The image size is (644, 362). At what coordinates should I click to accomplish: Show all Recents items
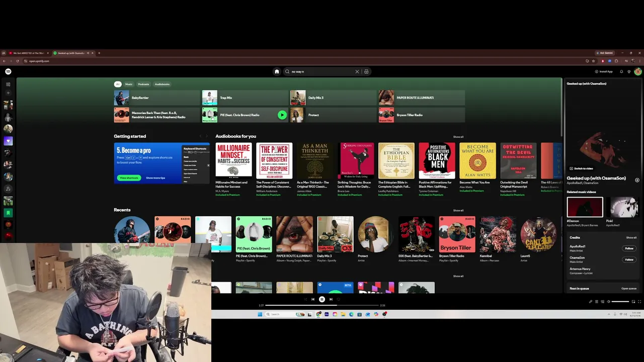(458, 210)
